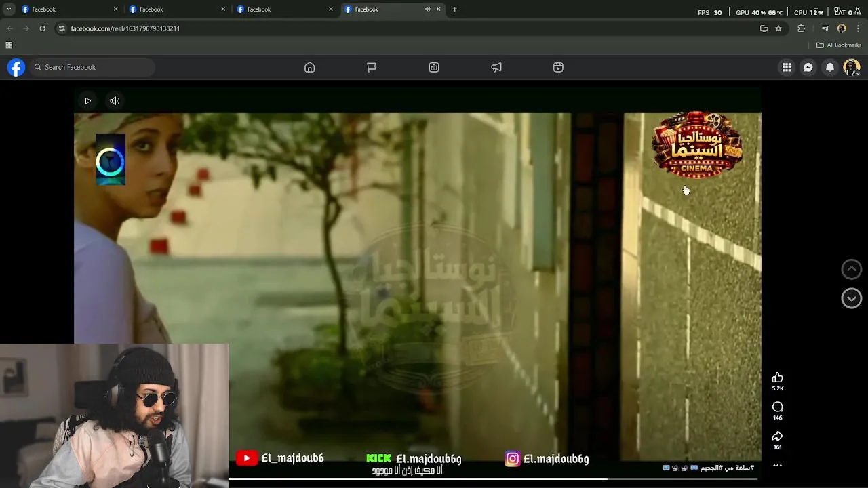Open the Ads megaphone icon

pos(496,67)
